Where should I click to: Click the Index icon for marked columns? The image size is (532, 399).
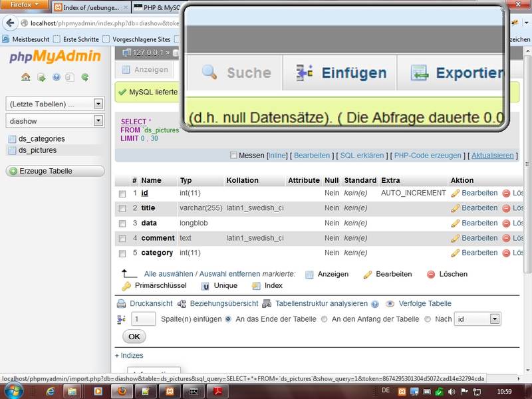click(x=256, y=286)
